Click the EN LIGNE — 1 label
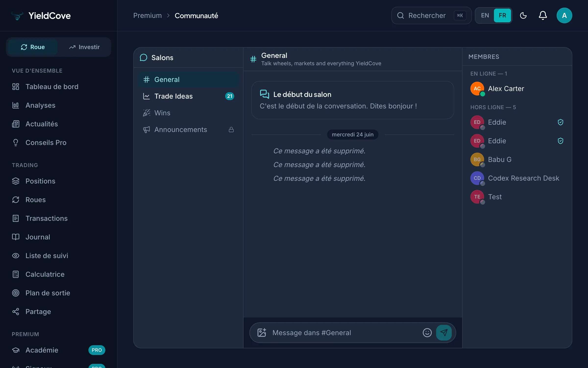Screen dimensions: 588x368 tap(489, 74)
